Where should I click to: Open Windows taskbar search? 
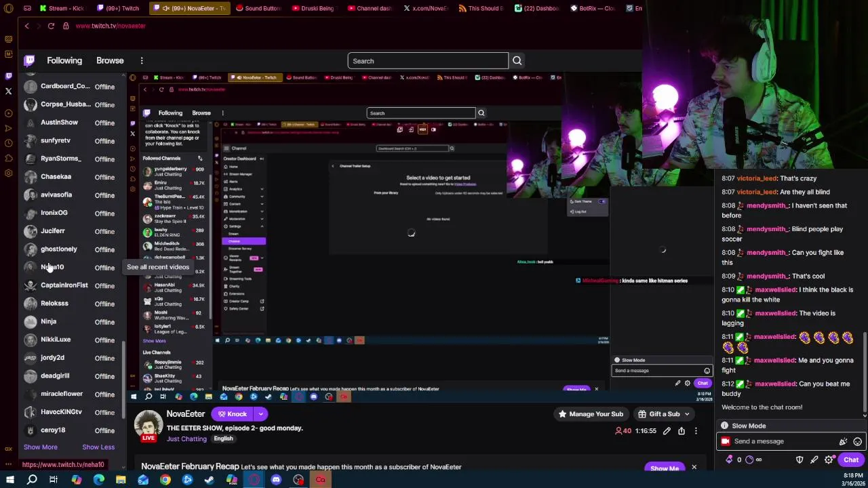[x=32, y=480]
